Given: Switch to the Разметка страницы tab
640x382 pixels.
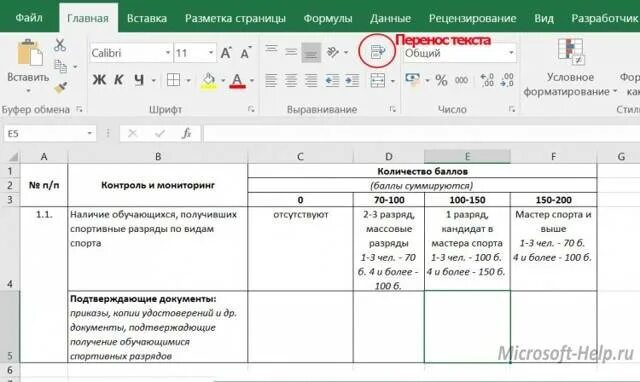Looking at the screenshot, I should pyautogui.click(x=235, y=18).
